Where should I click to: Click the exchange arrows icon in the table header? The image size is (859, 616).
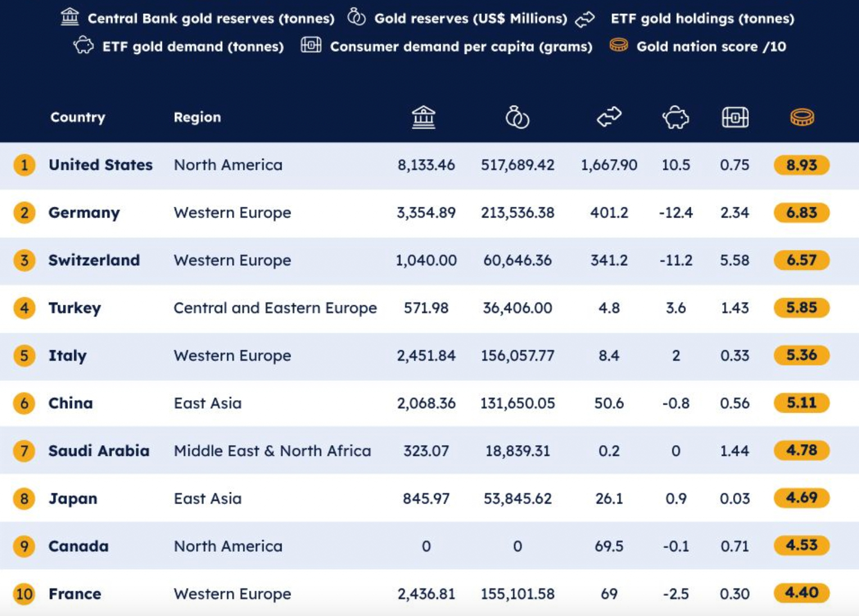click(x=609, y=117)
